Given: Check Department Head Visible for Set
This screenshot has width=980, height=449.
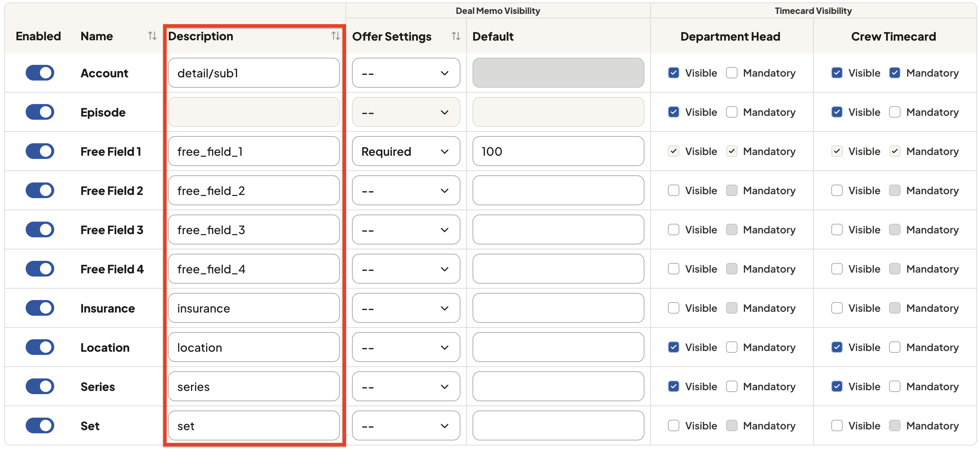Looking at the screenshot, I should tap(673, 425).
